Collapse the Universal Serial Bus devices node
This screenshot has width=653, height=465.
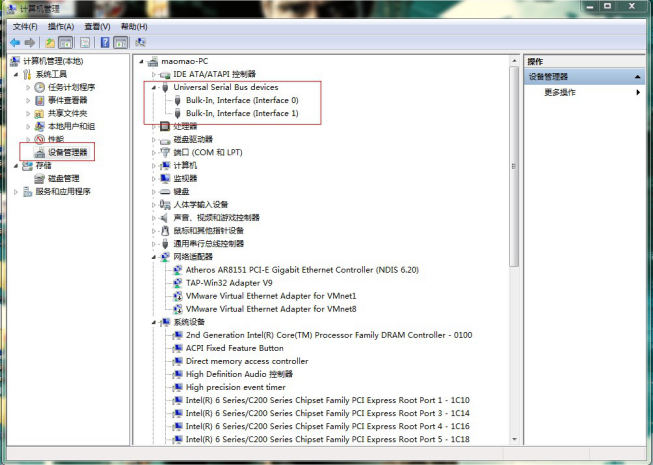(154, 87)
